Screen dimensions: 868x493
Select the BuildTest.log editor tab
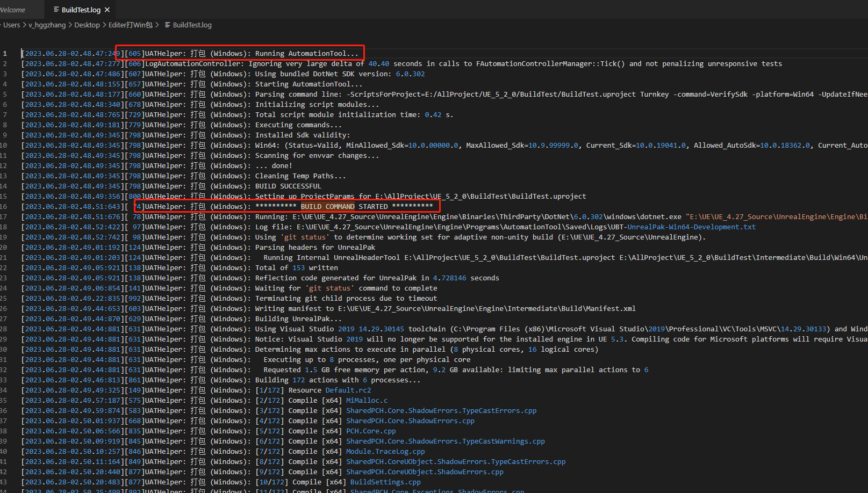(81, 10)
